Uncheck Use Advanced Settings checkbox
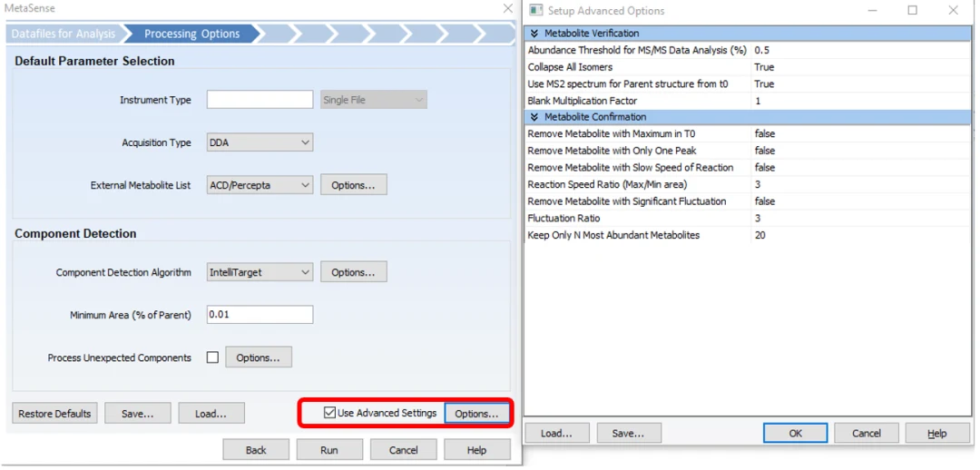The width and height of the screenshot is (980, 470). point(329,413)
